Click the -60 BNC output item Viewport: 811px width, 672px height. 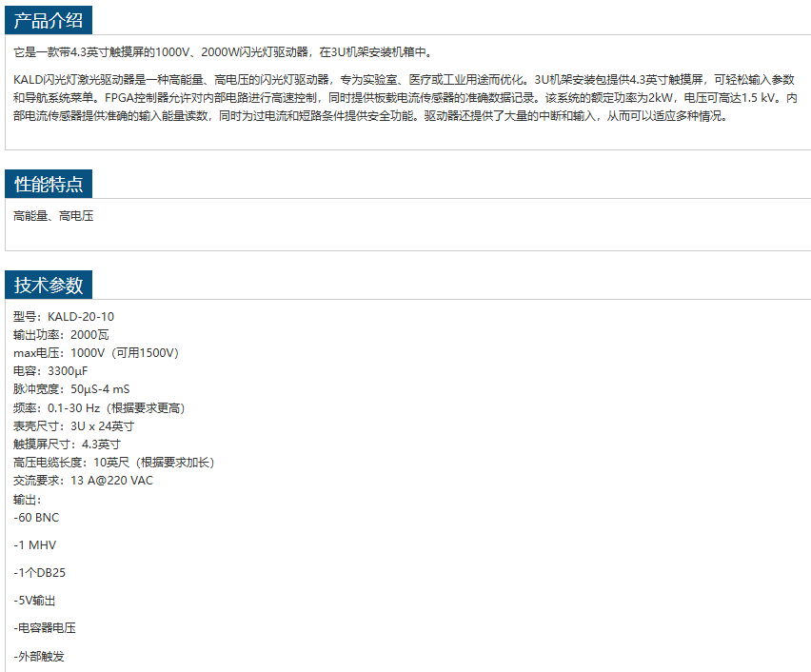pyautogui.click(x=36, y=519)
